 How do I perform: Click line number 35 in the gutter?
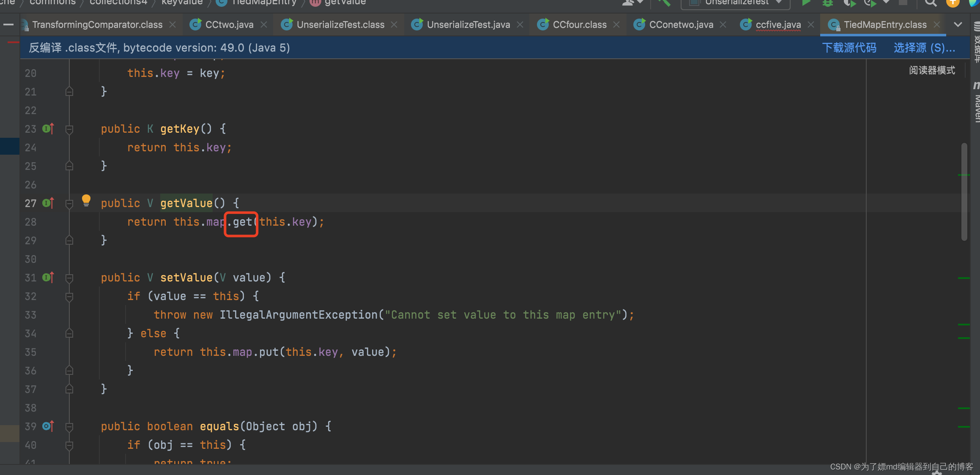pos(30,352)
